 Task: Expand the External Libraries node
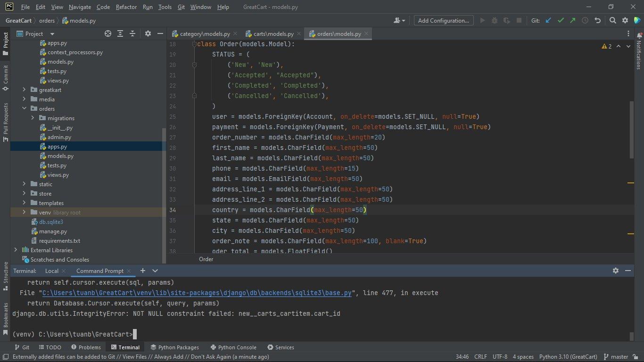16,250
